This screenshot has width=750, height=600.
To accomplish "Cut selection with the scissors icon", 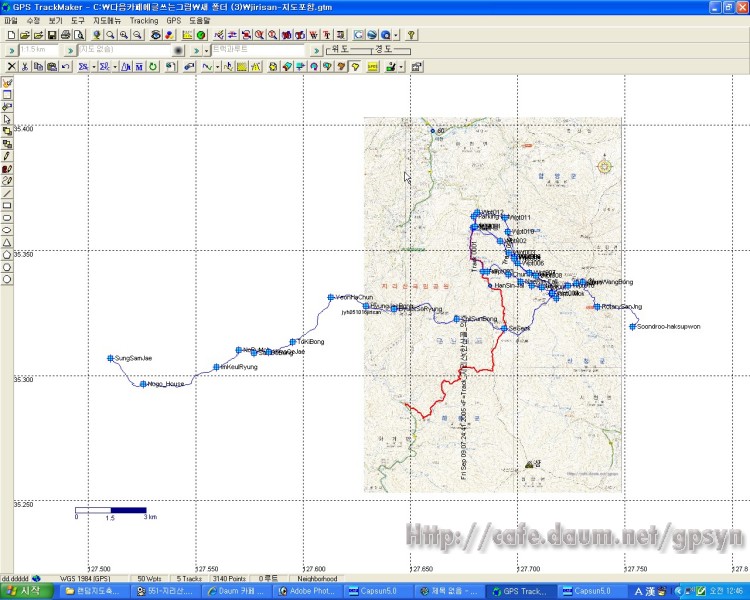I will click(x=25, y=67).
